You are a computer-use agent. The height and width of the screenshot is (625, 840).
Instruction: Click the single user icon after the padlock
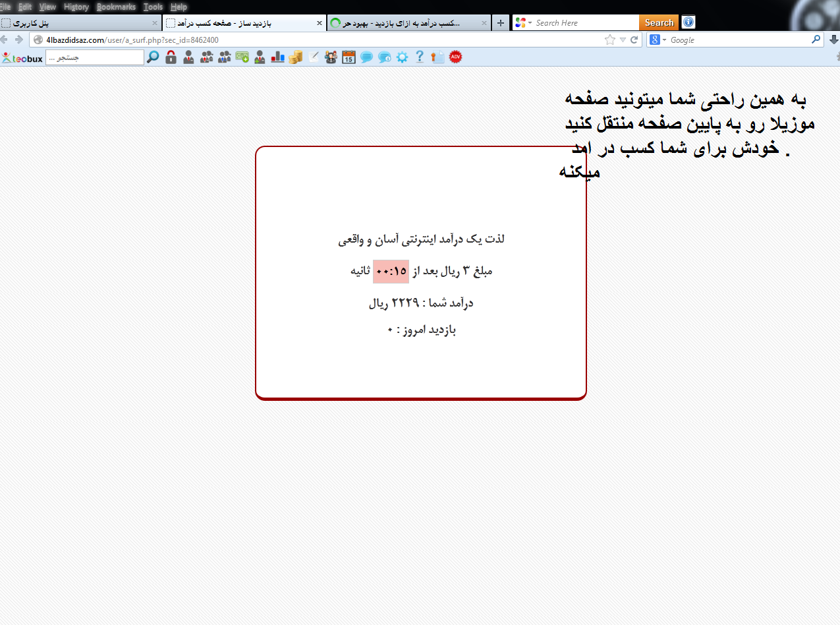click(188, 57)
